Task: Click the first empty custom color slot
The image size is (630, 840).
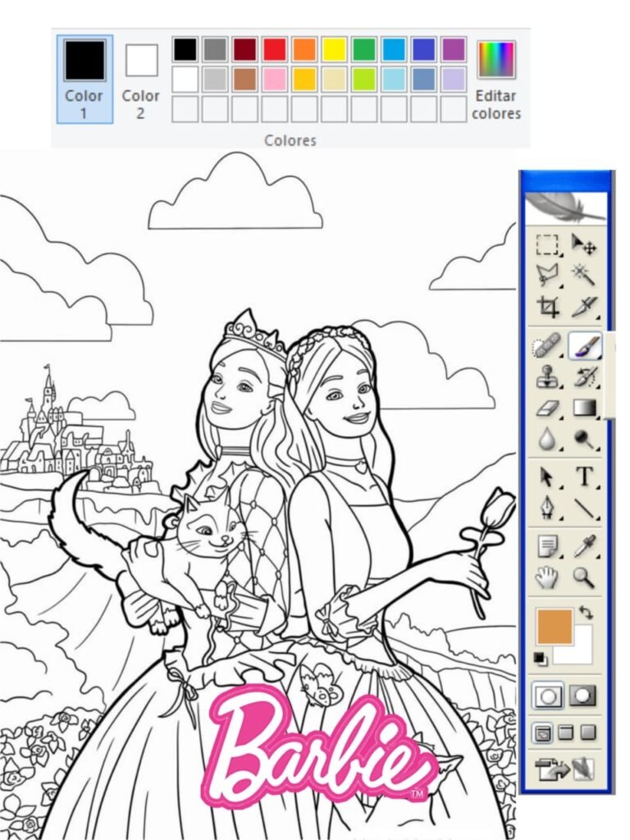Action: (185, 109)
